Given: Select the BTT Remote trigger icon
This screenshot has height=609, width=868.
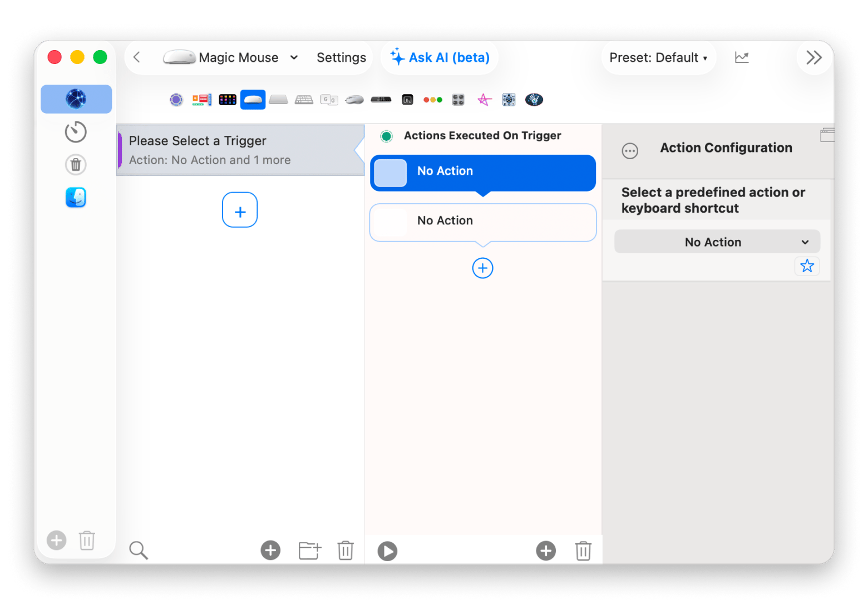Looking at the screenshot, I should 509,100.
